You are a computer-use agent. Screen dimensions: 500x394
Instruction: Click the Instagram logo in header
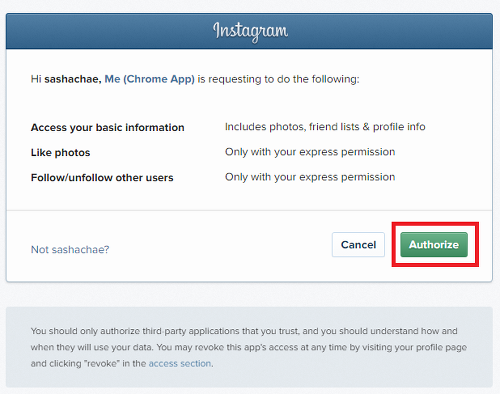coord(250,31)
